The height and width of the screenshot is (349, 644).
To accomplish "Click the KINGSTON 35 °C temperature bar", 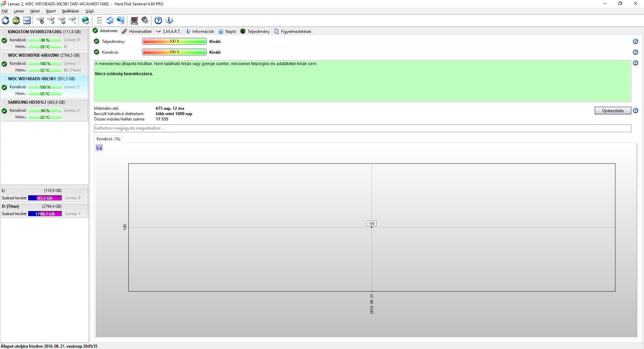I will coord(45,46).
